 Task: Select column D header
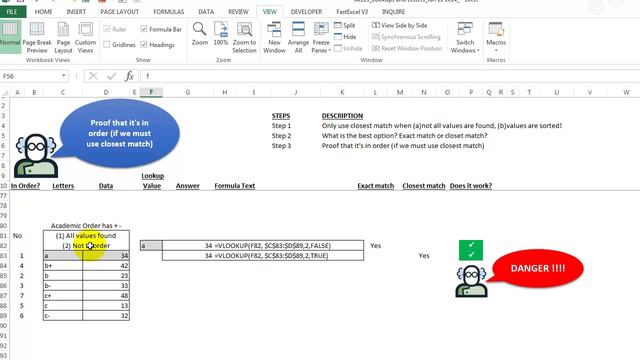106,93
